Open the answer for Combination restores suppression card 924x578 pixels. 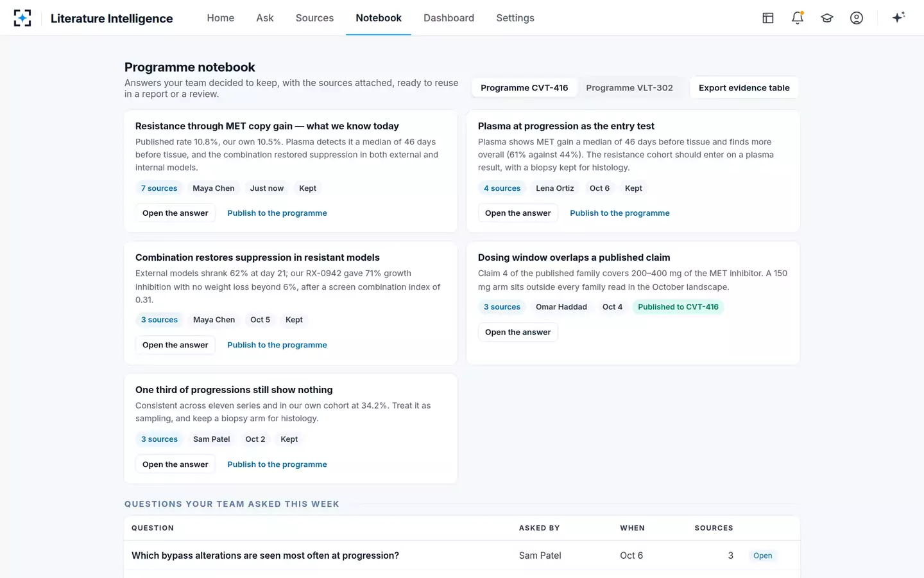coord(175,345)
